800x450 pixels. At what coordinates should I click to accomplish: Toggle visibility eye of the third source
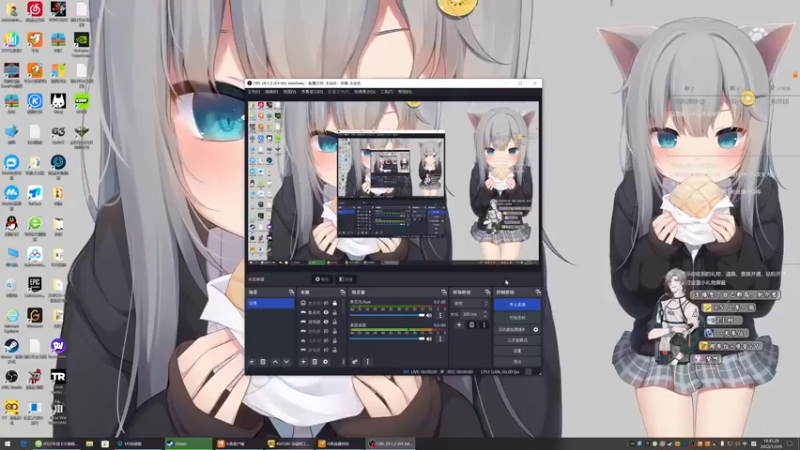pos(326,322)
